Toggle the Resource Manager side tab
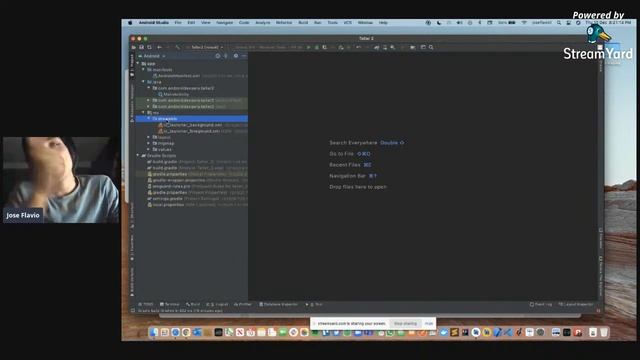The width and height of the screenshot is (640, 360). coord(132,102)
